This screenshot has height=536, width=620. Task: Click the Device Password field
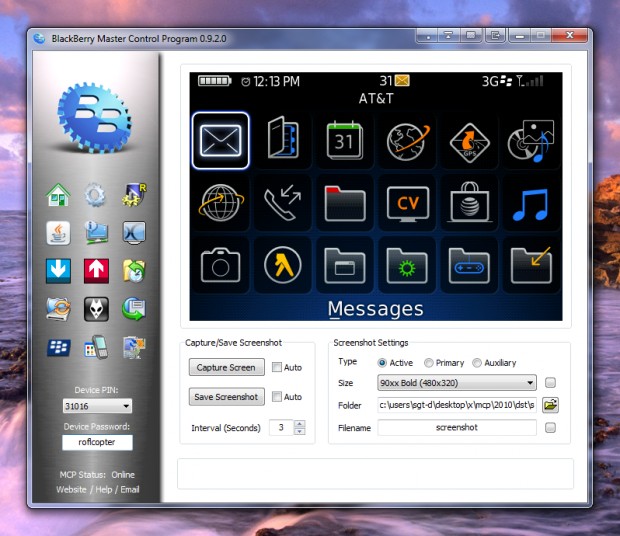pos(97,442)
